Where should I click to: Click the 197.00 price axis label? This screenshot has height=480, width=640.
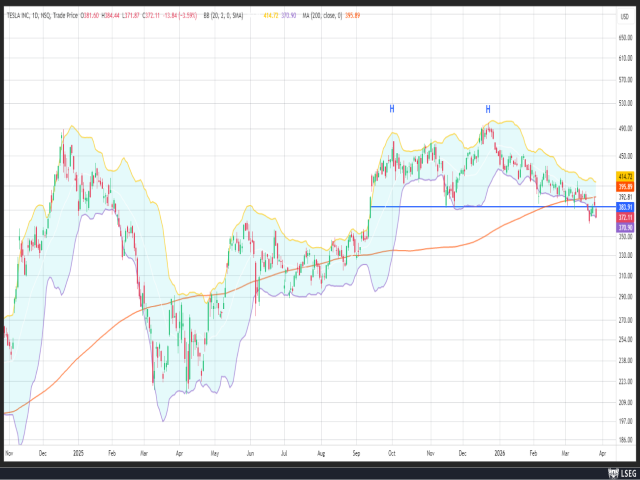coord(626,421)
